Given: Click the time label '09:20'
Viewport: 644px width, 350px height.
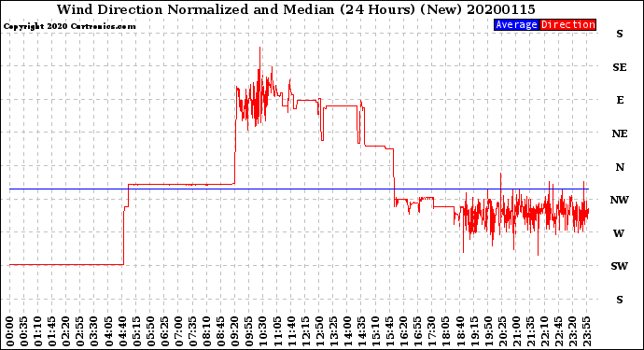Looking at the screenshot, I should pos(234,331).
